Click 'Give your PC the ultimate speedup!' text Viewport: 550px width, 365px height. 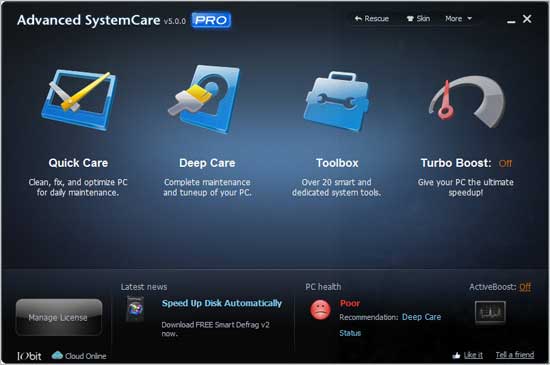pyautogui.click(x=465, y=187)
